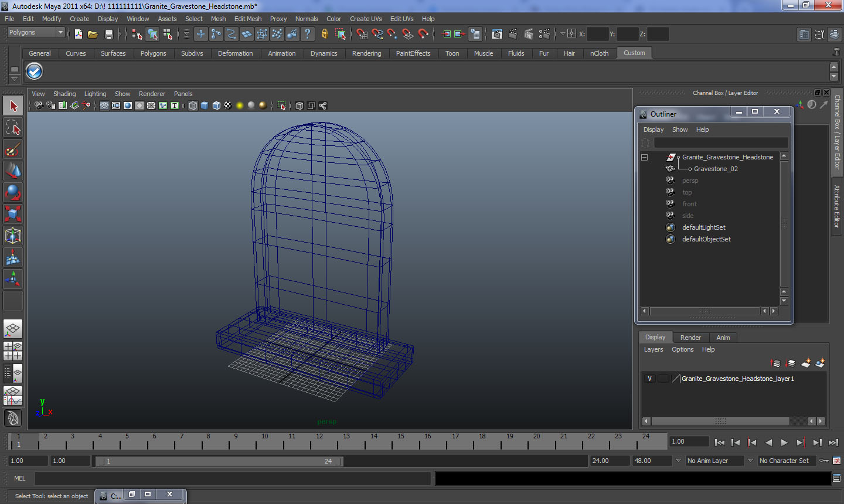Go to start of playback range
844x504 pixels.
(x=720, y=442)
